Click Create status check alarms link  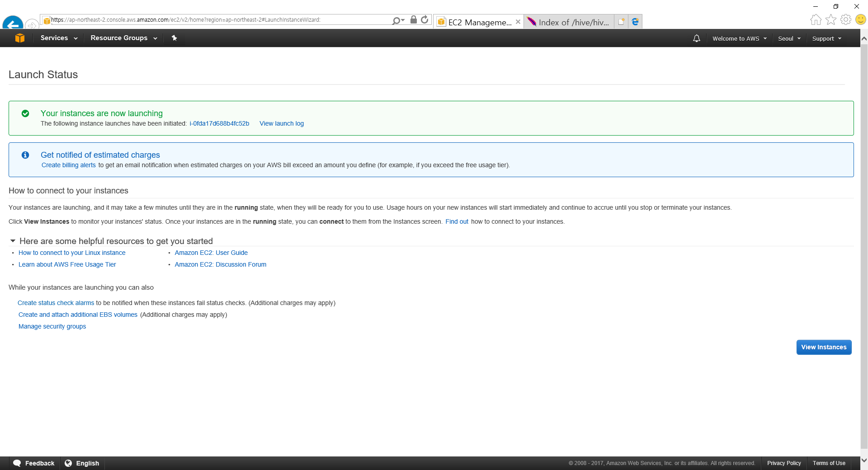[56, 303]
